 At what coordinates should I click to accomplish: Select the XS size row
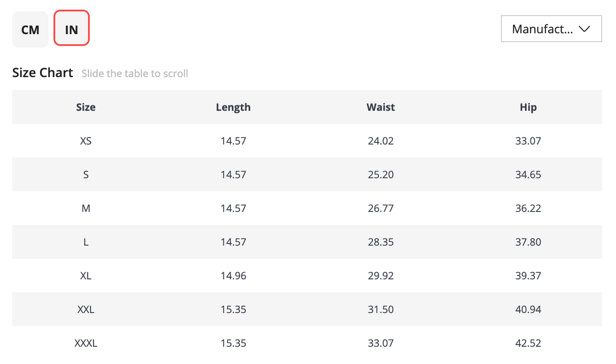(x=307, y=141)
